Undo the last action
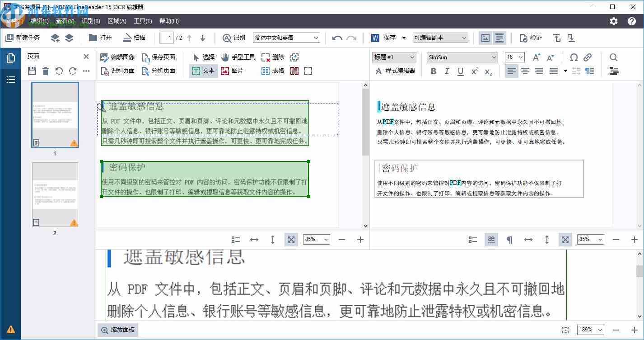Viewport: 644px width, 340px height. (337, 38)
